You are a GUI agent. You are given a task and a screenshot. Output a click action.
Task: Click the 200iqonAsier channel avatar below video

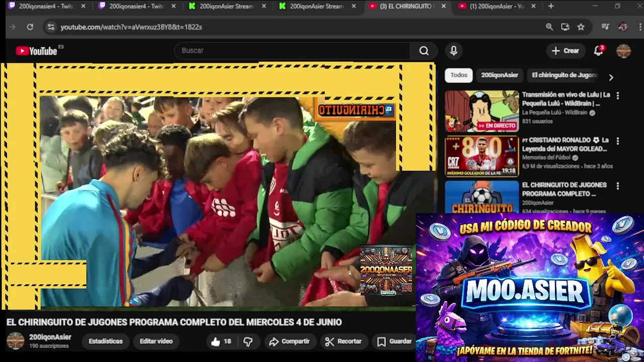[15, 341]
